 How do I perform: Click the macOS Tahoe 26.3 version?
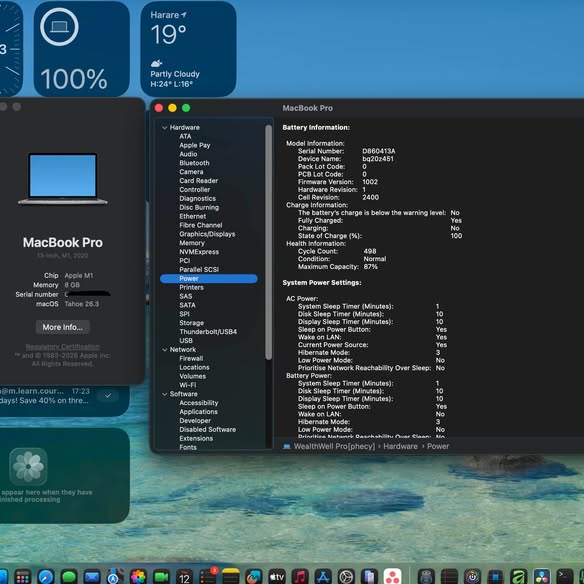(x=82, y=304)
